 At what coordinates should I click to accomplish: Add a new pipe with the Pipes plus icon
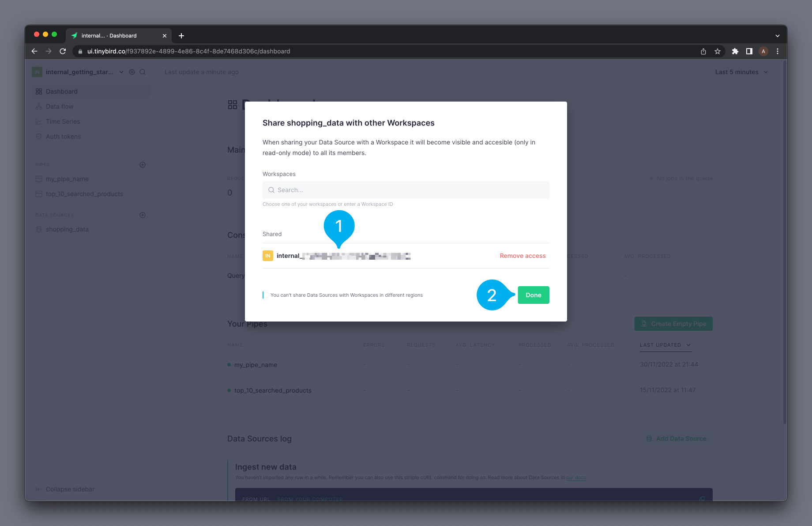[143, 165]
